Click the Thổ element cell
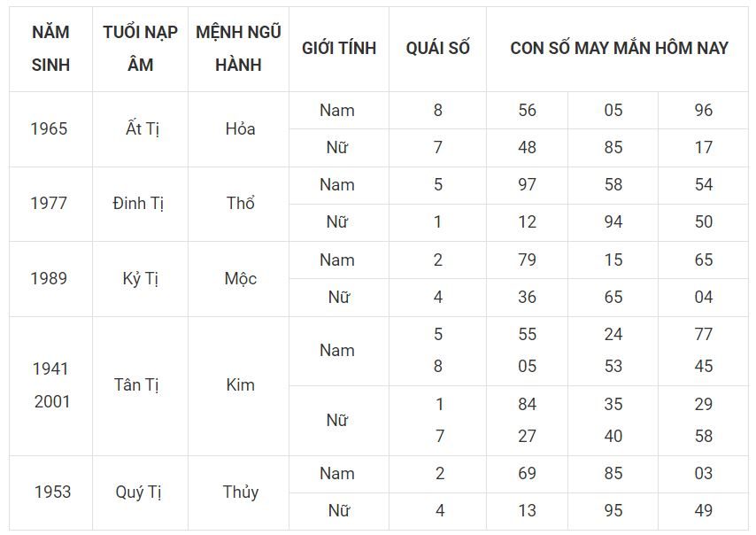756x535 pixels. click(x=239, y=204)
